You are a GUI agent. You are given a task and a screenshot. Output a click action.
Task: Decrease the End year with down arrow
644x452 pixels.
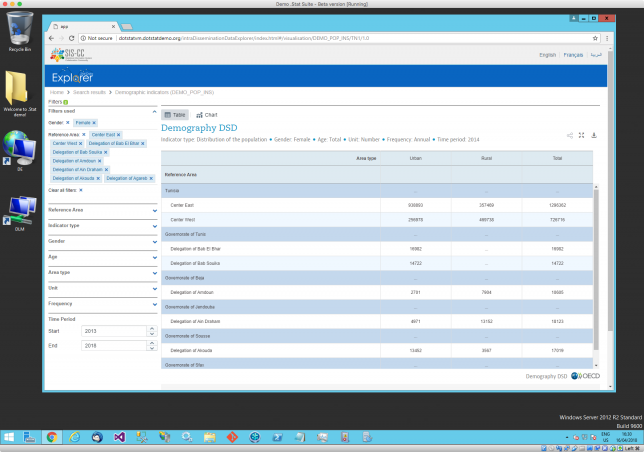click(x=152, y=348)
